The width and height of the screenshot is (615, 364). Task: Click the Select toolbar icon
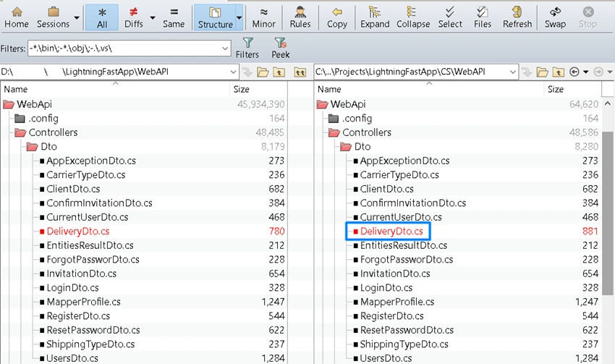click(x=450, y=17)
